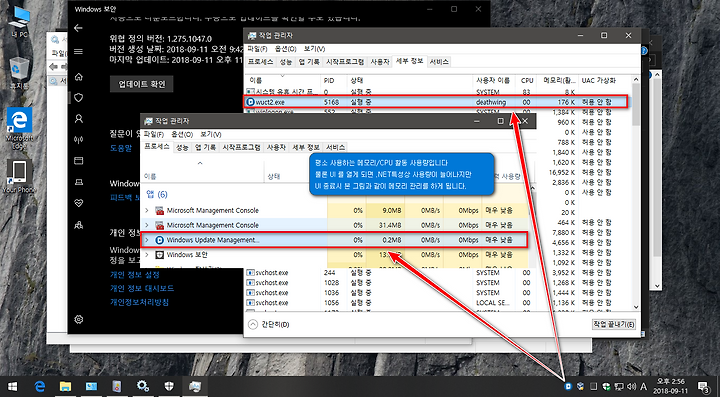This screenshot has height=397, width=720.
Task: Select 내 PC desktop icon
Action: point(19,22)
